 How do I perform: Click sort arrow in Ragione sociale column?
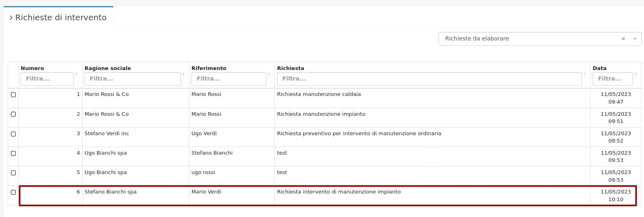[x=183, y=74]
